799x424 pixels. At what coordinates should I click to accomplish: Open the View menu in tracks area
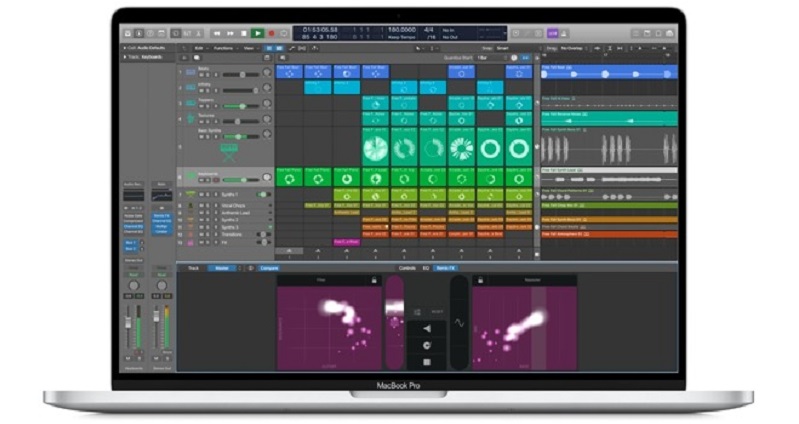[250, 48]
